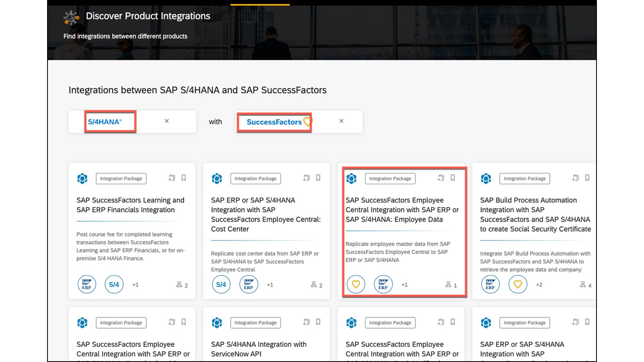Click SuccessFactors heart icon on Employee Data card
644x362 pixels.
point(355,284)
